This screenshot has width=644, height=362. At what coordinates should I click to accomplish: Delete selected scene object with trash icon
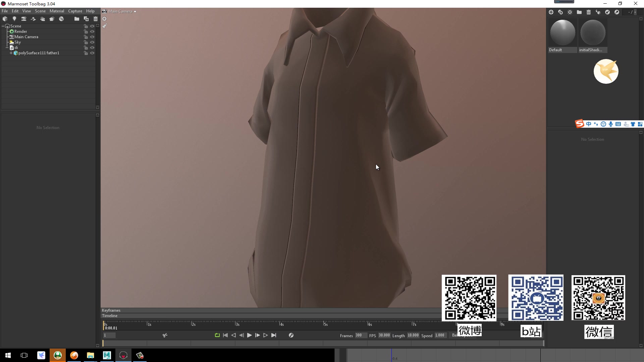95,19
